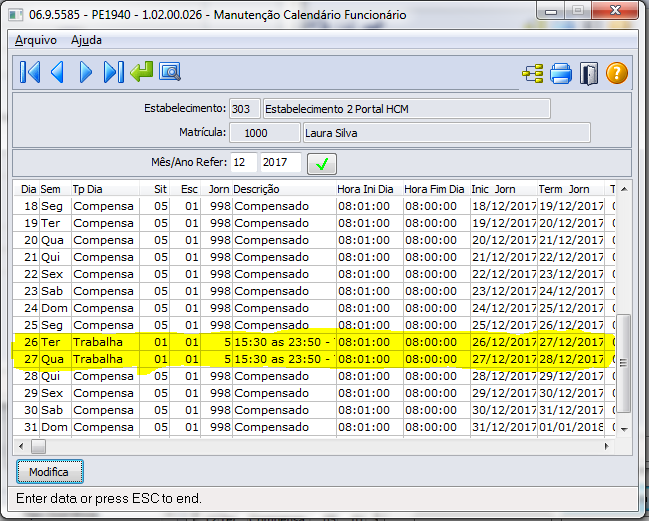Click the exit door icon
The width and height of the screenshot is (649, 521).
pyautogui.click(x=589, y=74)
